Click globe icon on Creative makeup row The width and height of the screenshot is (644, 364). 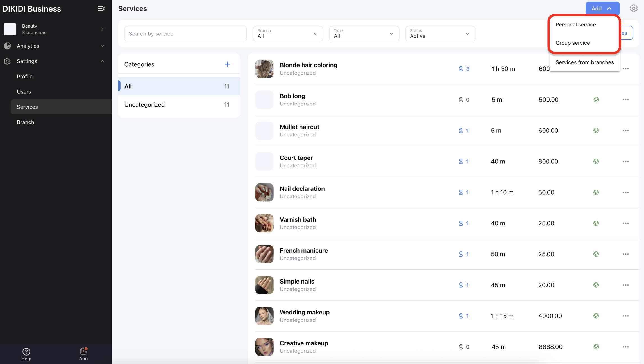pyautogui.click(x=596, y=347)
